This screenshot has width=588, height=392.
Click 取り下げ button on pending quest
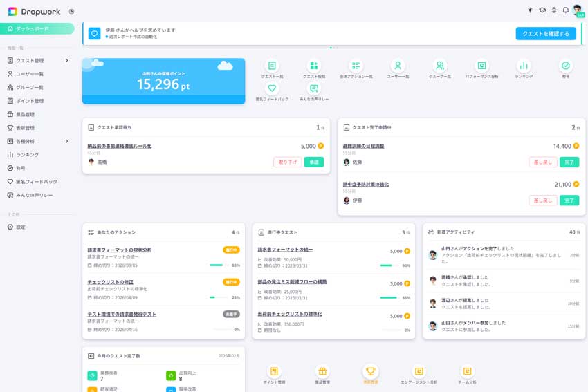[x=287, y=162]
